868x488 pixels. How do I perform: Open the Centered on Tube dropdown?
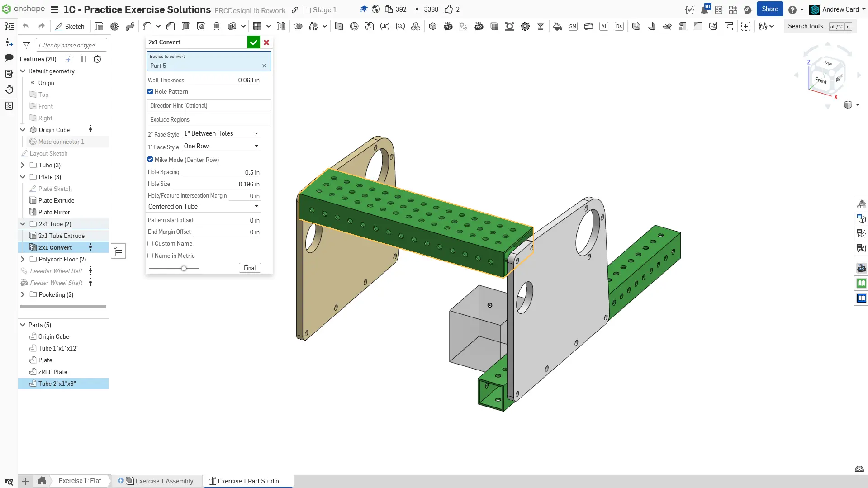coord(204,207)
